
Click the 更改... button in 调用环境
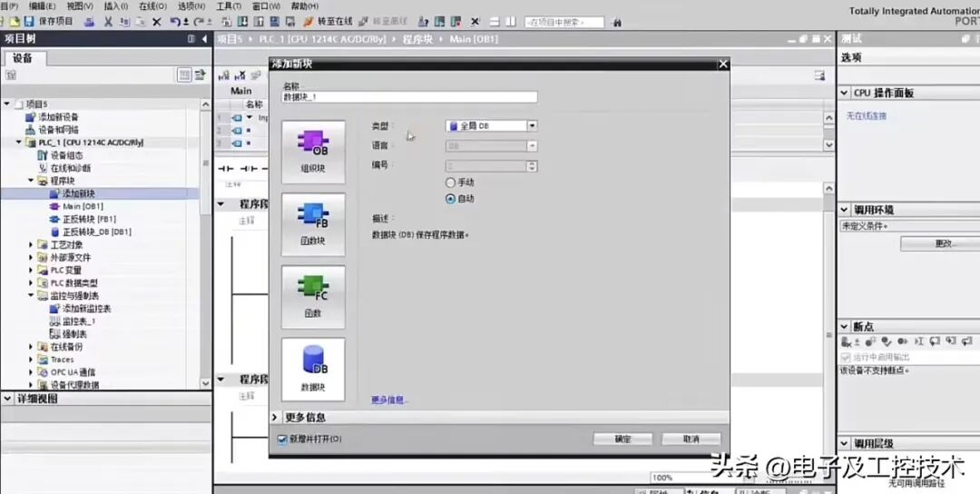(x=943, y=244)
